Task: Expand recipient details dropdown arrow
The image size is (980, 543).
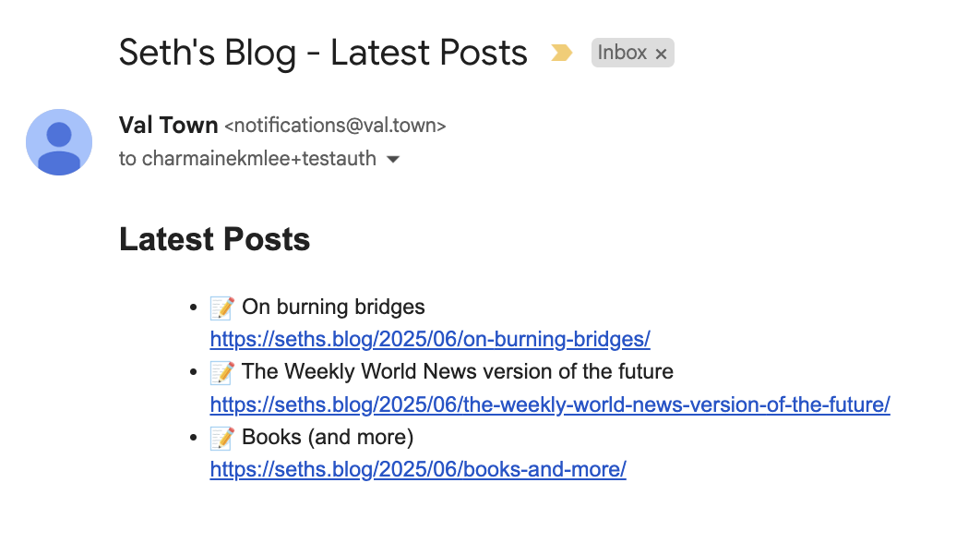Action: click(393, 160)
